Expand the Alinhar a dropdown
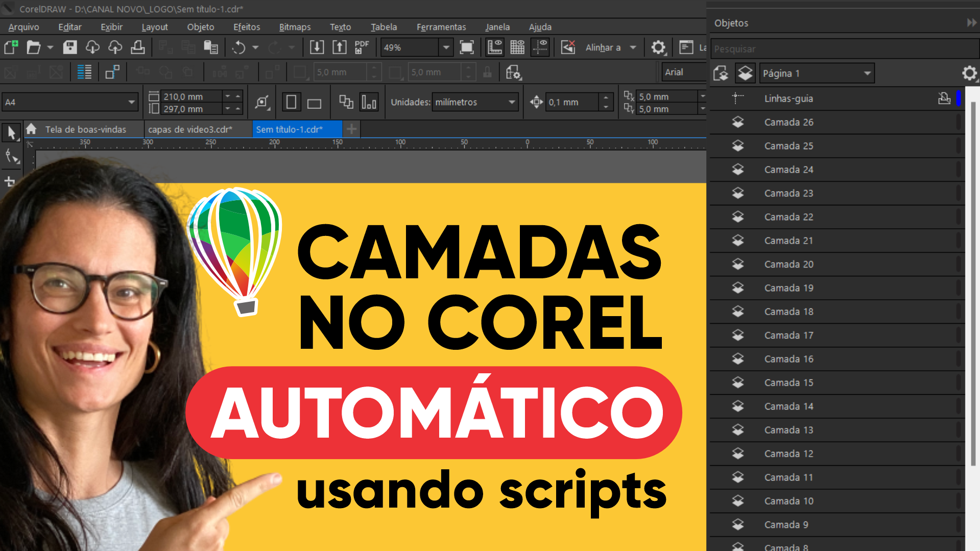 coord(633,47)
